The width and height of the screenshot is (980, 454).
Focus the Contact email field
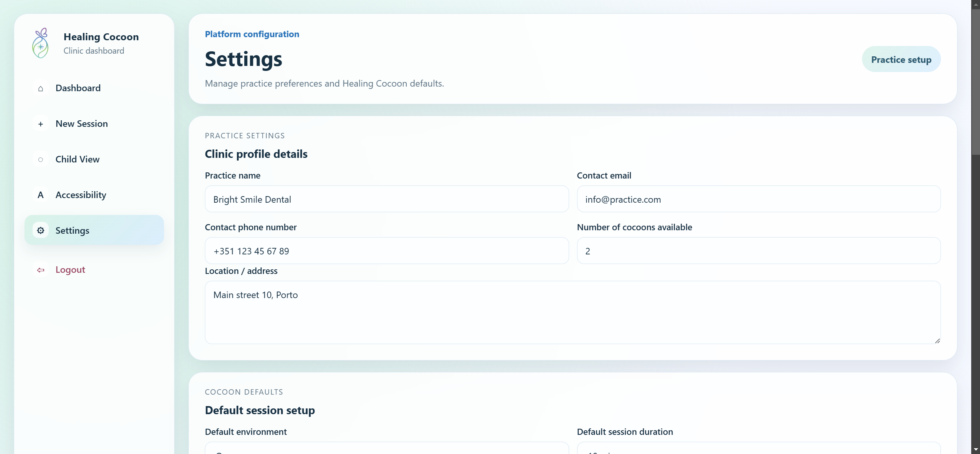[x=758, y=199]
